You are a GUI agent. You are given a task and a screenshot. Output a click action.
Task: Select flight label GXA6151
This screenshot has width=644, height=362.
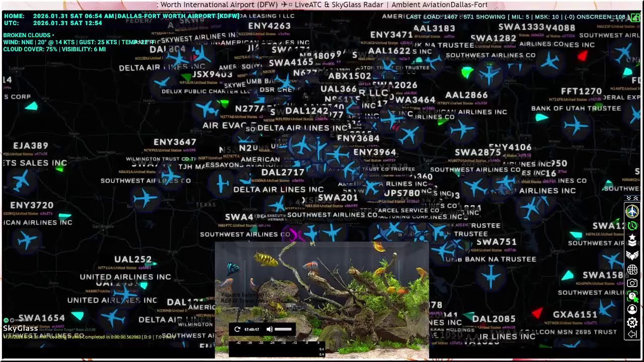click(x=575, y=315)
